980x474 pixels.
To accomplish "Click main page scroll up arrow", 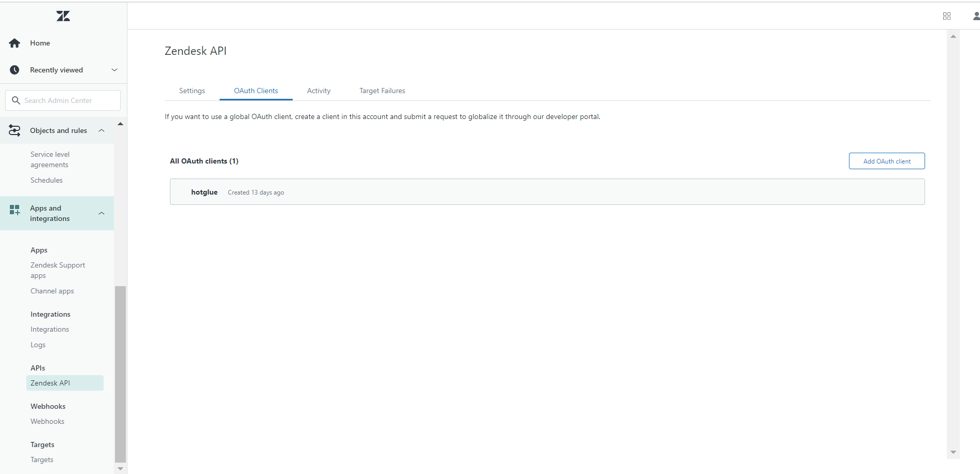I will [953, 36].
